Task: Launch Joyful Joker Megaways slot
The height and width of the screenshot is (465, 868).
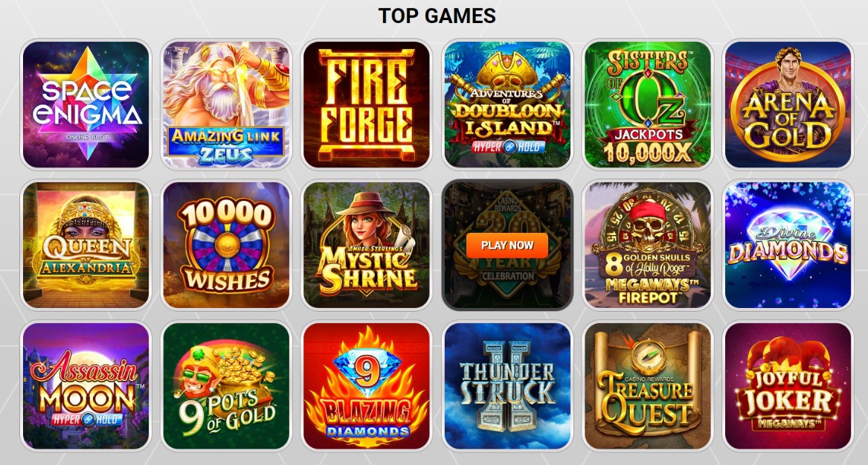Action: (788, 386)
